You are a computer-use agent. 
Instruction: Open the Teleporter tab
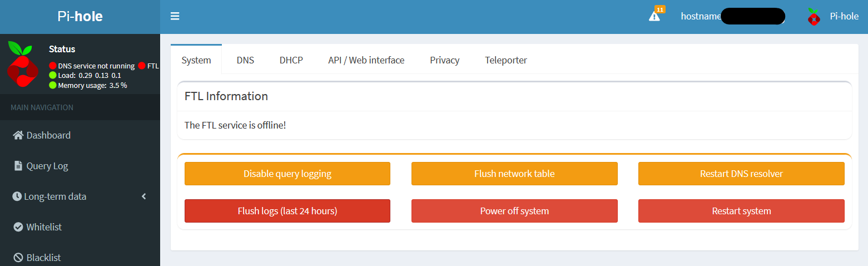click(x=505, y=60)
